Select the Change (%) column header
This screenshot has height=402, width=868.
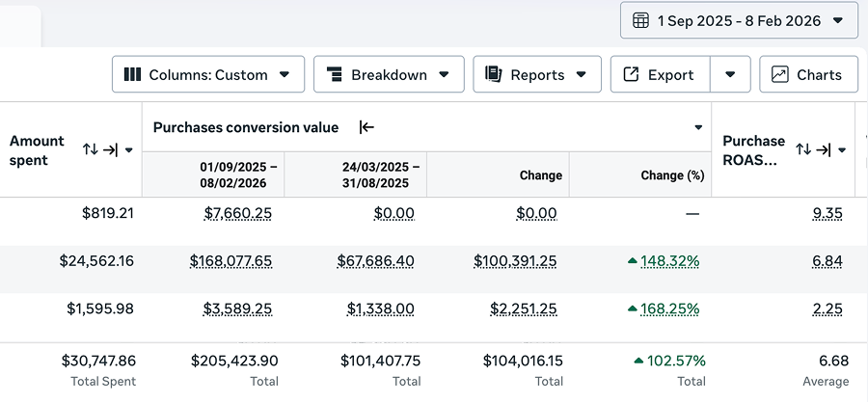click(672, 175)
